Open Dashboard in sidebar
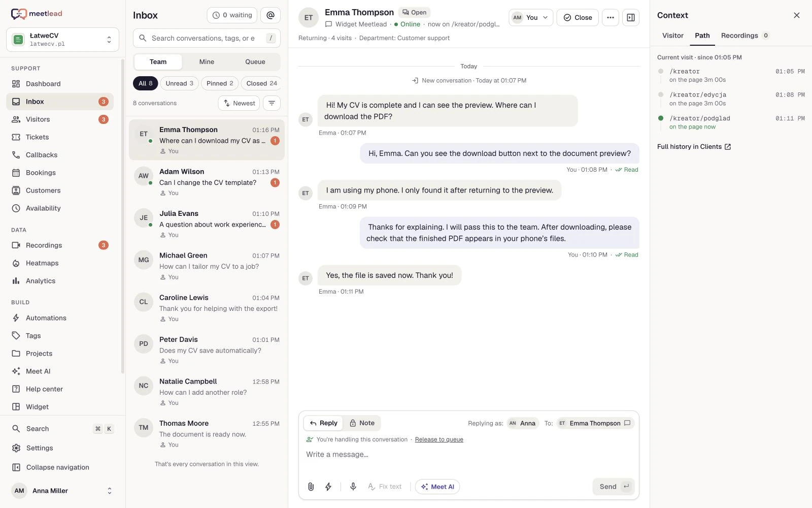812x508 pixels. pos(60,84)
